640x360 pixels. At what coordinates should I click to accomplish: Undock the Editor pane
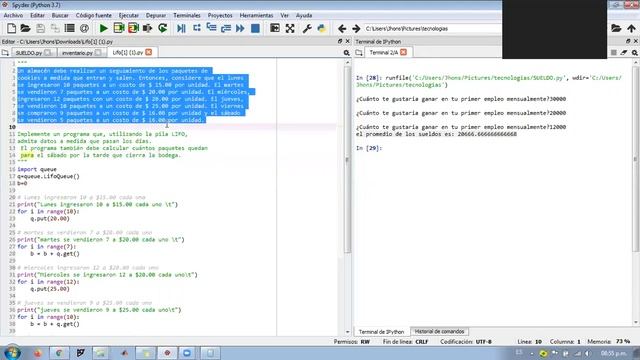(x=340, y=41)
